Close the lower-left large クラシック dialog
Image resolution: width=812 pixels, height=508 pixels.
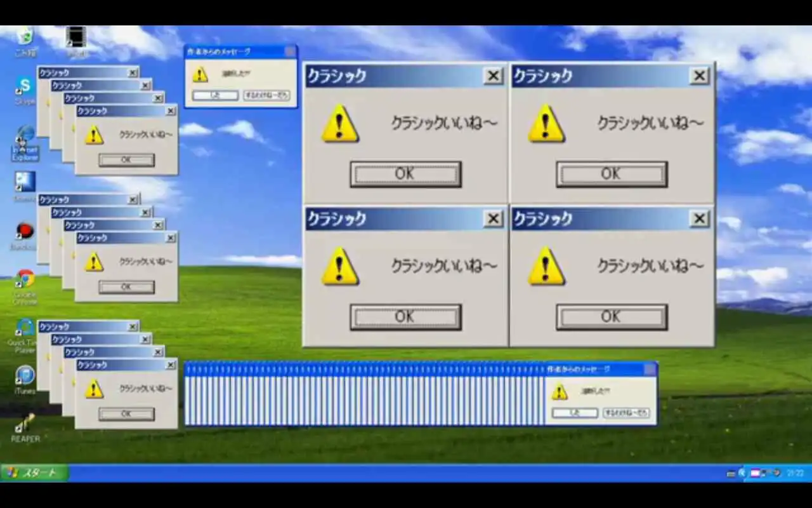tap(494, 219)
